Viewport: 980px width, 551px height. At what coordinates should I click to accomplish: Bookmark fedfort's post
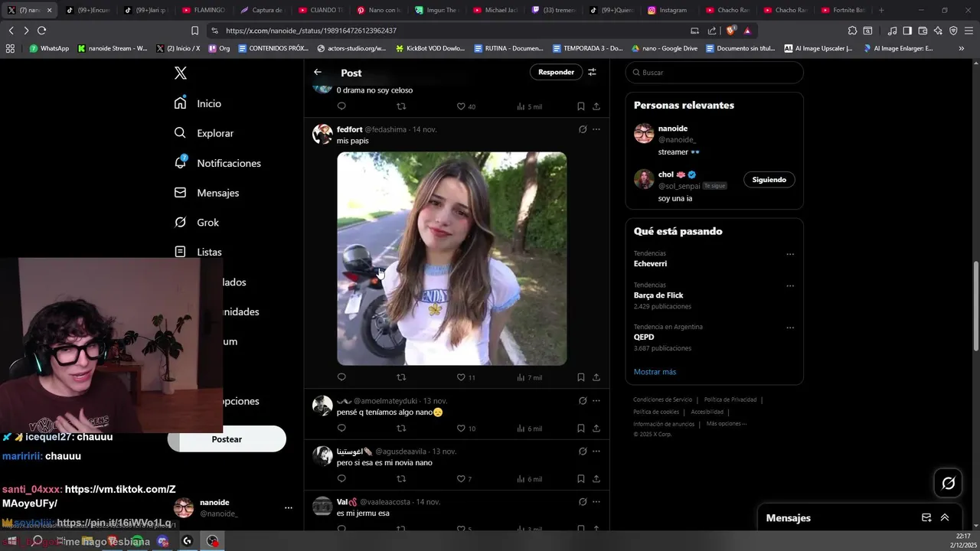(581, 377)
